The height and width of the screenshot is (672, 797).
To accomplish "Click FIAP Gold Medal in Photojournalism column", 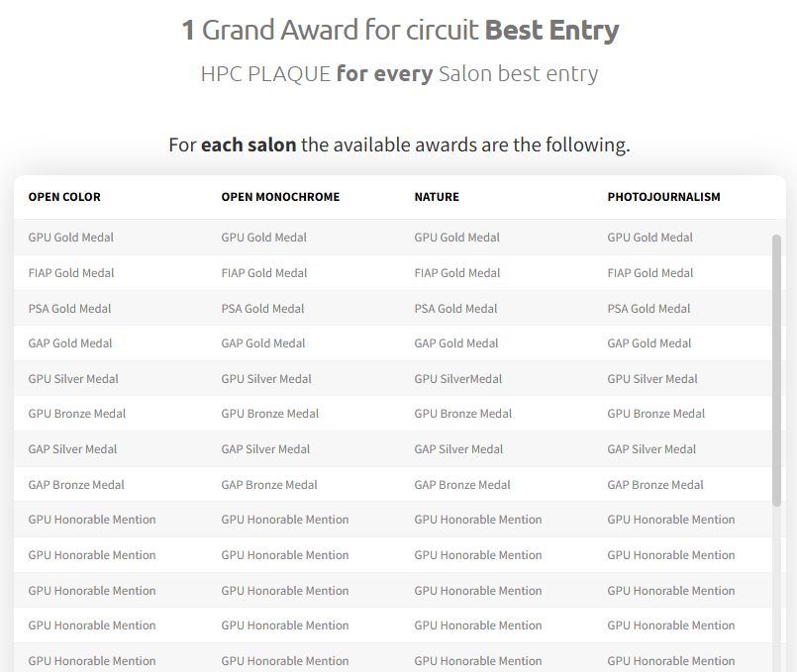I will click(650, 273).
